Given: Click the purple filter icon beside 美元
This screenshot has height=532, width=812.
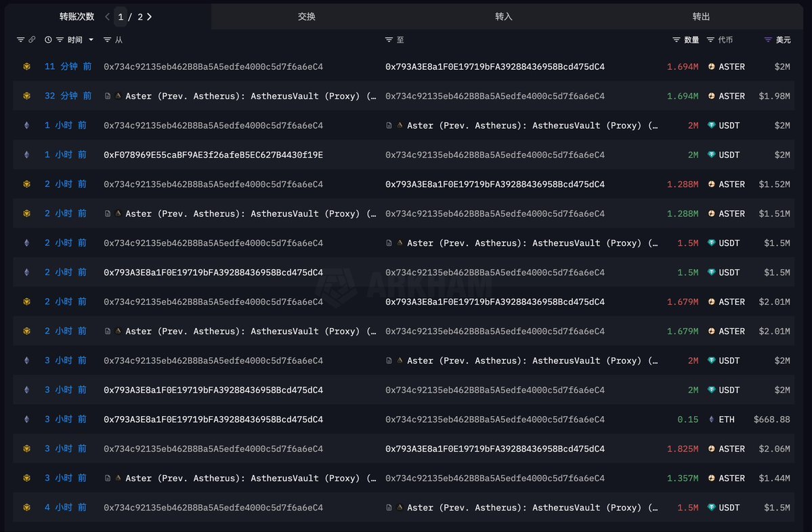Looking at the screenshot, I should tap(768, 40).
